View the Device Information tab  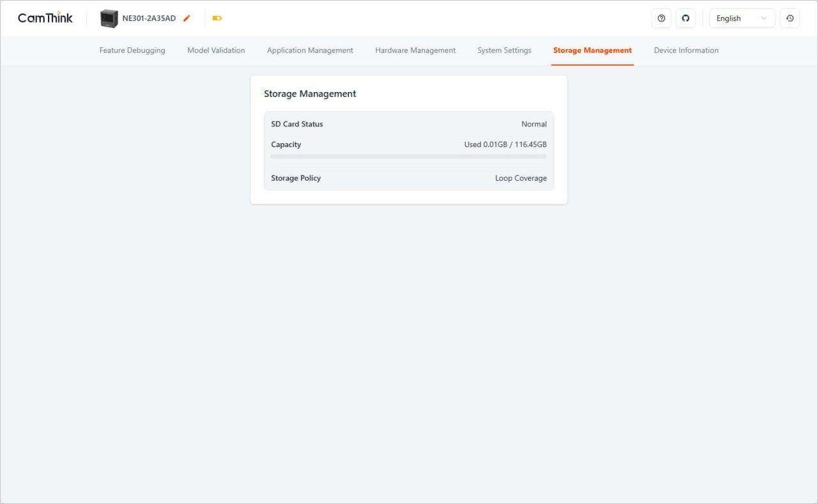[686, 50]
